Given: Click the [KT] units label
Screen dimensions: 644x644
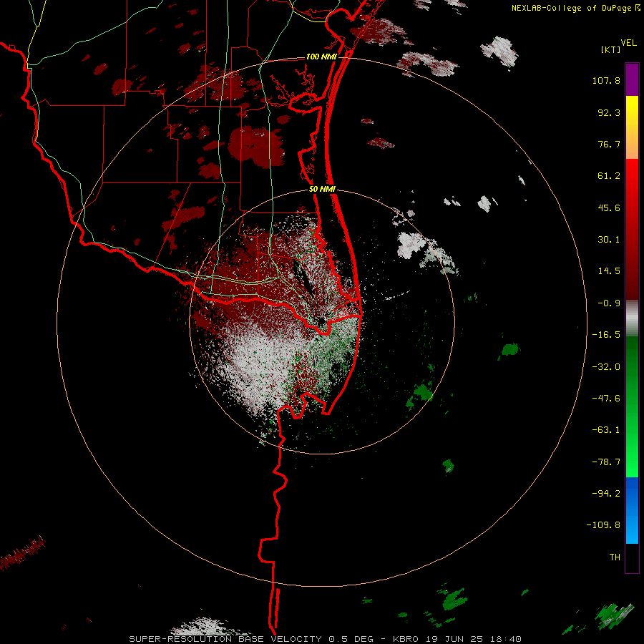Looking at the screenshot, I should 611,49.
